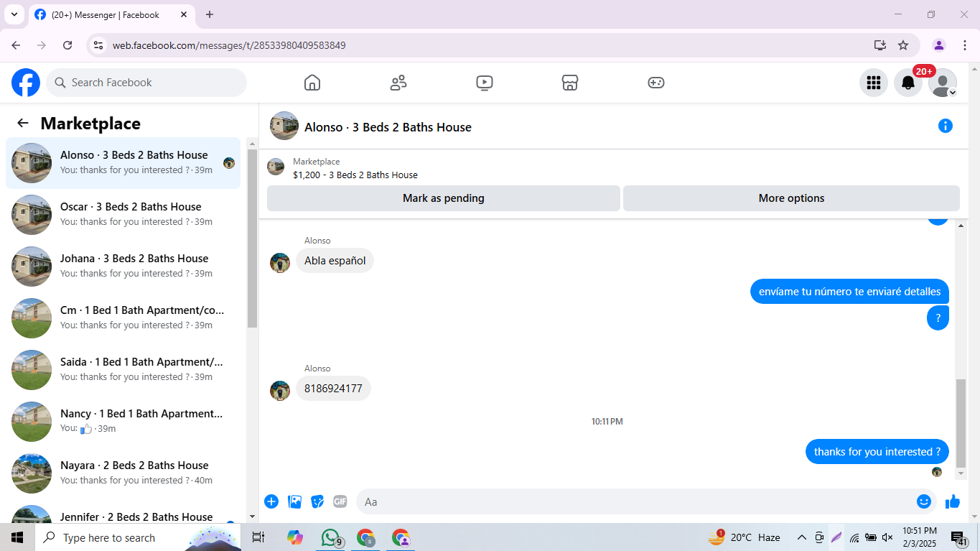Attach a photo using the image icon
980x551 pixels.
294,501
